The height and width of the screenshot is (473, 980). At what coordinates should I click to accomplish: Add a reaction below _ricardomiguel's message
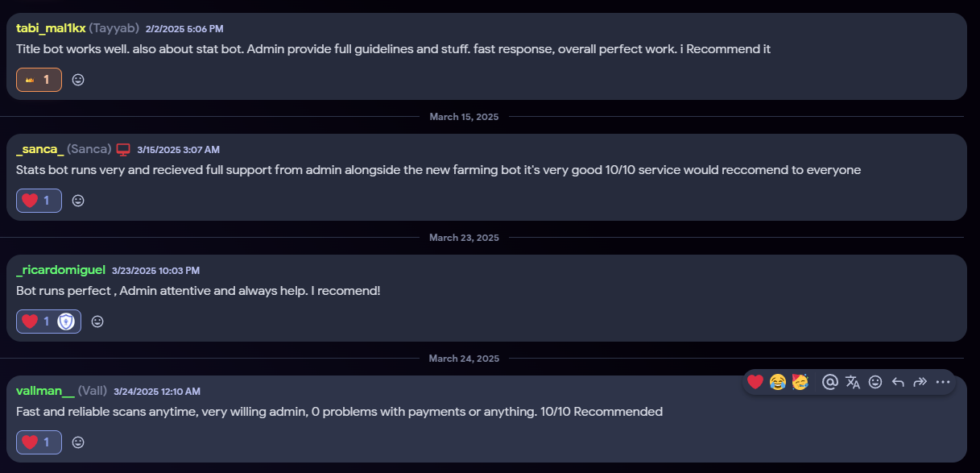click(97, 322)
